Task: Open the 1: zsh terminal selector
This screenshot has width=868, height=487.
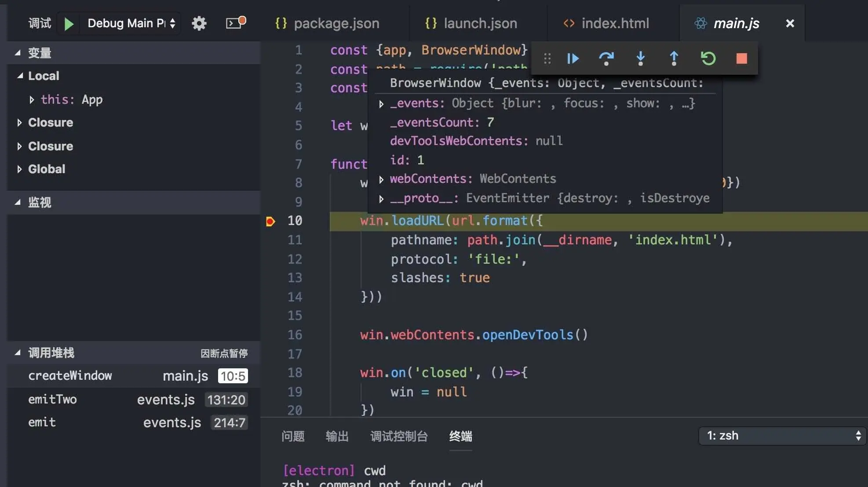Action: 782,436
